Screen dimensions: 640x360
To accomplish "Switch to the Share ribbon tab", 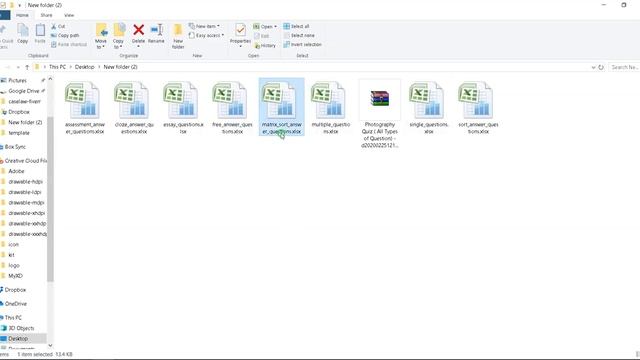I will pos(46,15).
